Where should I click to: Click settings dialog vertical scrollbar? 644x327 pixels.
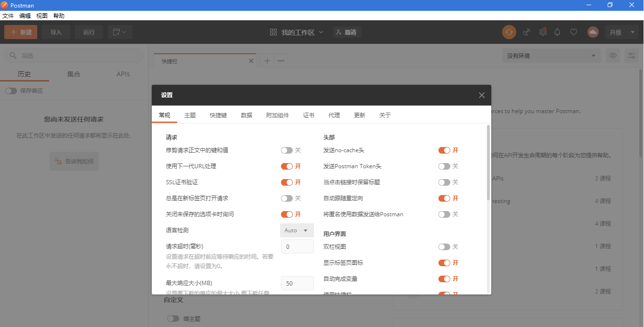tap(488, 163)
